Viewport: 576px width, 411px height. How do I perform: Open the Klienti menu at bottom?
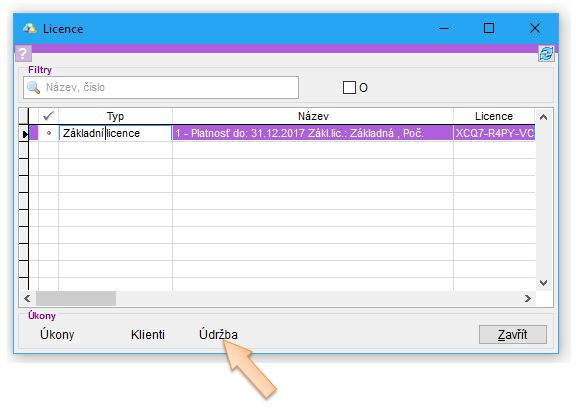pyautogui.click(x=148, y=335)
